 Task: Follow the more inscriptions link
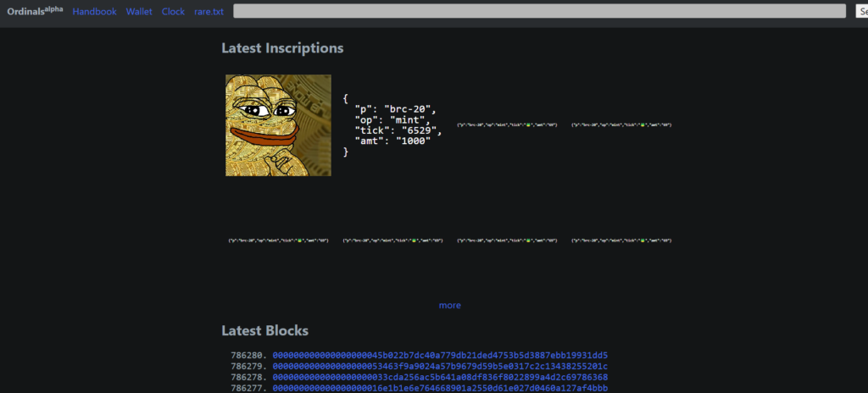pyautogui.click(x=449, y=306)
